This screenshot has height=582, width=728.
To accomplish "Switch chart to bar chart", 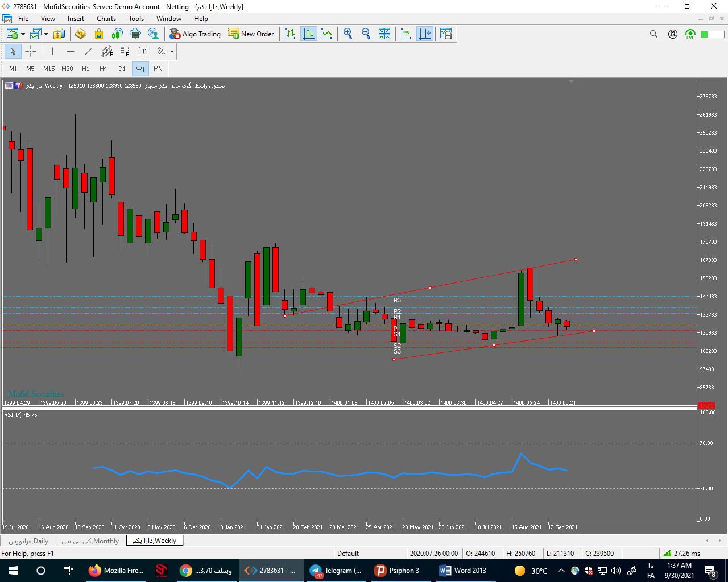I will coord(291,34).
